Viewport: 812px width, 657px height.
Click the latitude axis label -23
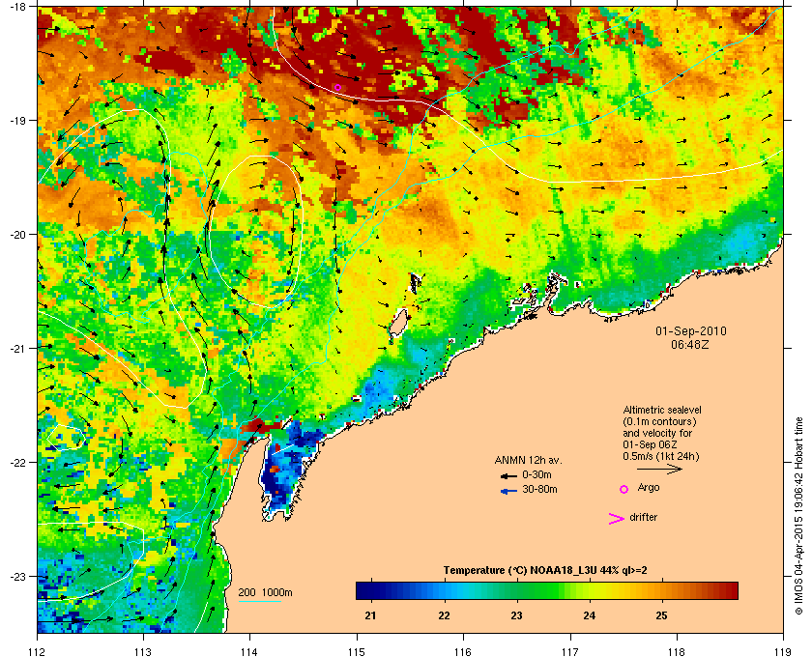coord(16,576)
